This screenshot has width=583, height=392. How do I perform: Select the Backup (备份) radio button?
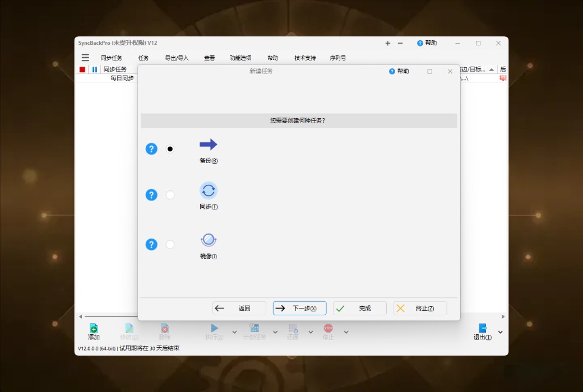click(170, 148)
